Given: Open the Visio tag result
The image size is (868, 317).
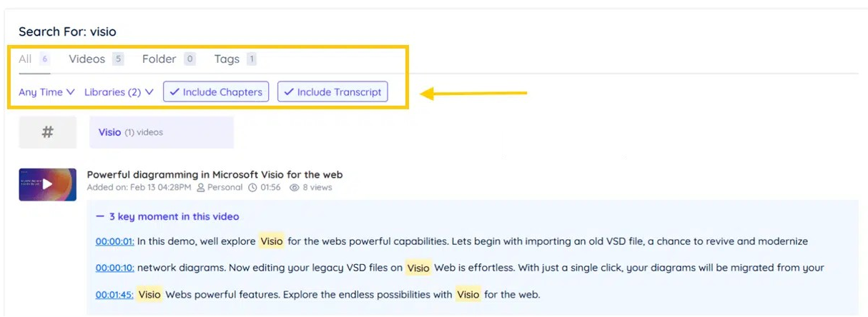Looking at the screenshot, I should coord(110,132).
